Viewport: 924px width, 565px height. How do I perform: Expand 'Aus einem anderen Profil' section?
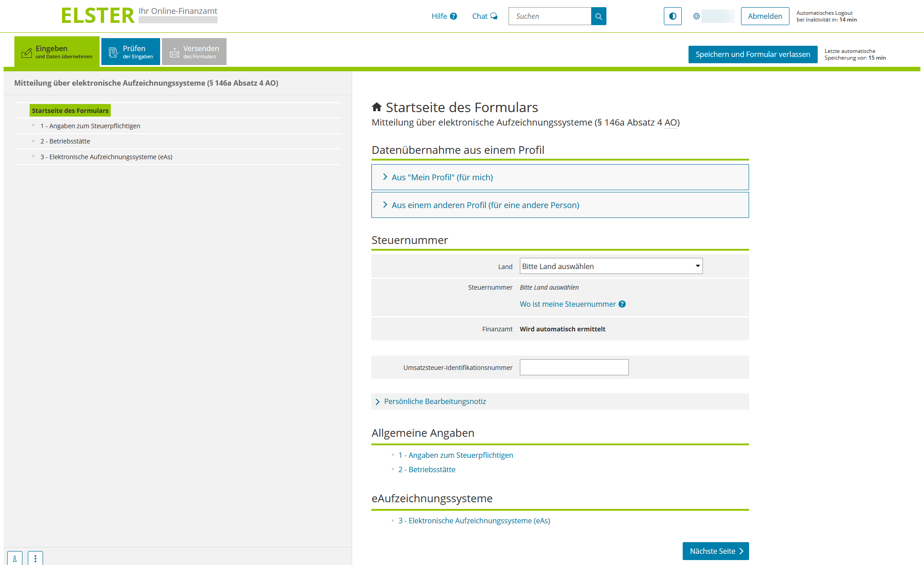(x=485, y=205)
